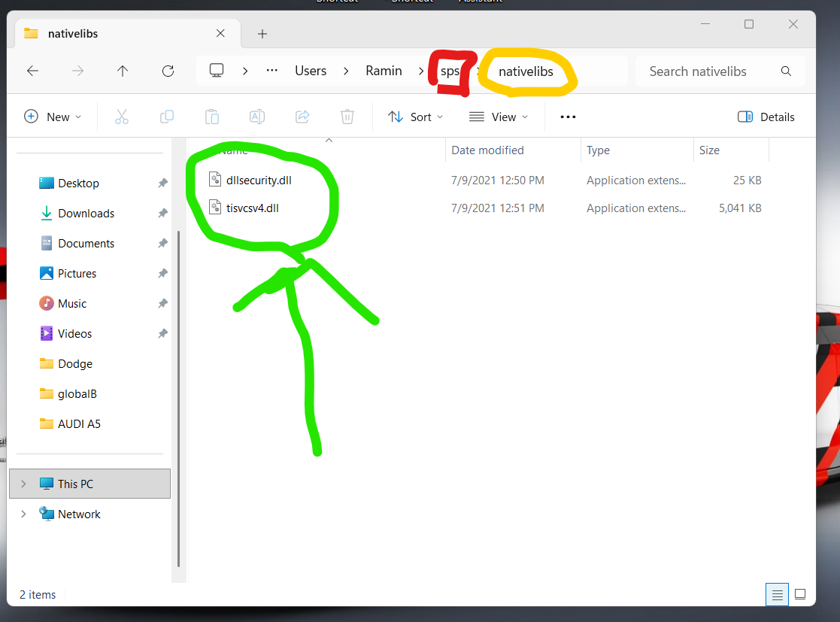840x622 pixels.
Task: Expand the chevron after Ramin
Action: (421, 71)
